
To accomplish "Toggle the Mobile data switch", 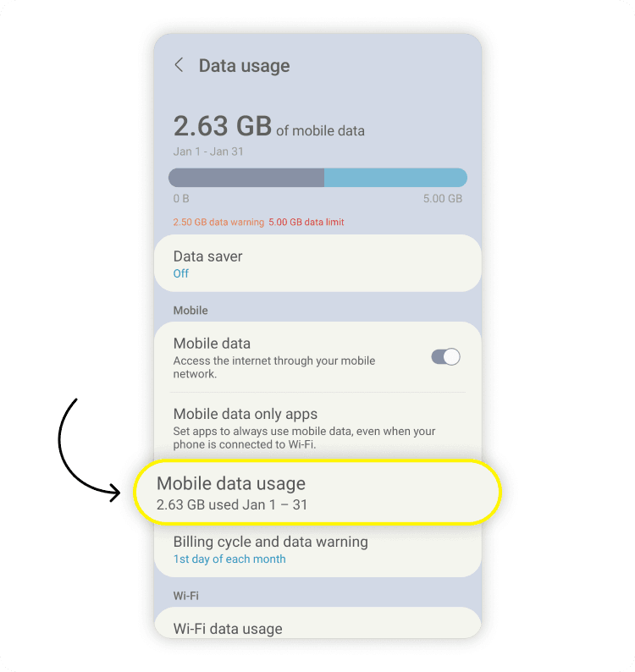I will (x=445, y=356).
